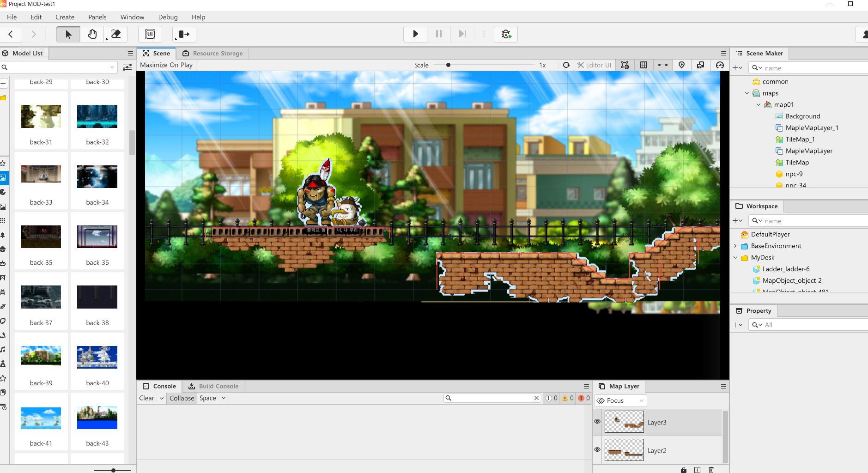The width and height of the screenshot is (868, 473).
Task: Collapse the map01 tree node
Action: (759, 105)
